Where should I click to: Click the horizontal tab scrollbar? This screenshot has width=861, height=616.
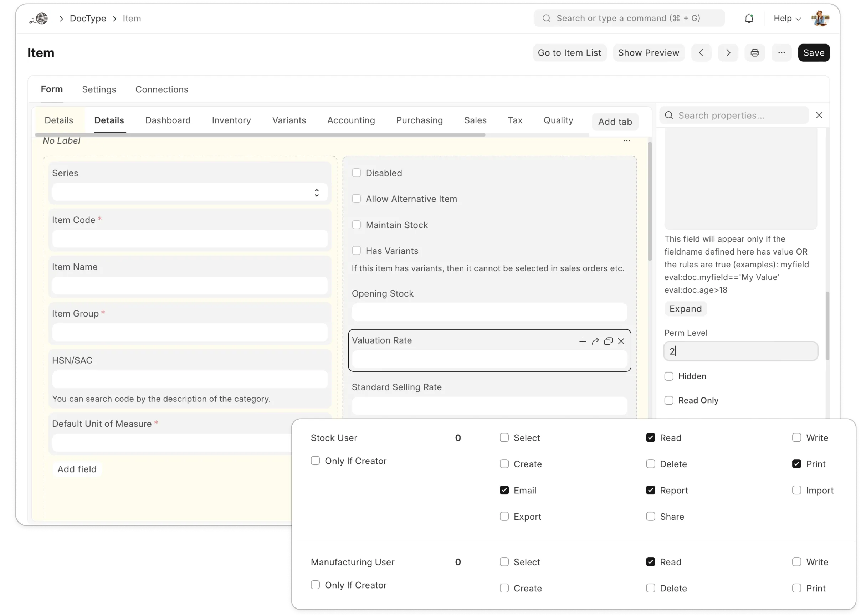pos(260,135)
